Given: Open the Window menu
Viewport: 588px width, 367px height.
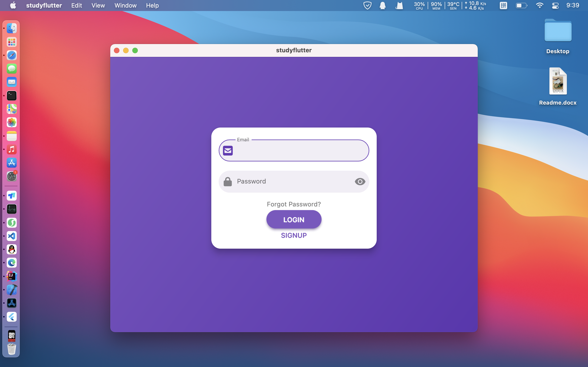Looking at the screenshot, I should tap(125, 5).
